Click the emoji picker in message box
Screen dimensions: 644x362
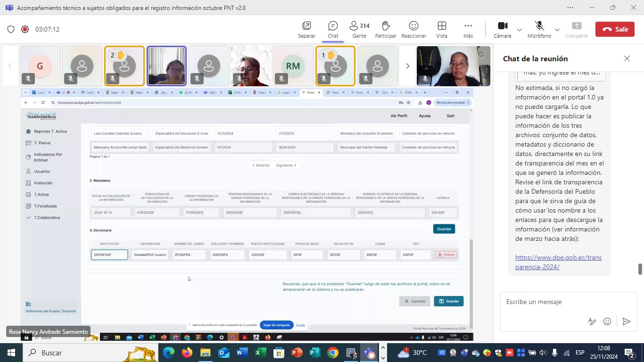607,321
